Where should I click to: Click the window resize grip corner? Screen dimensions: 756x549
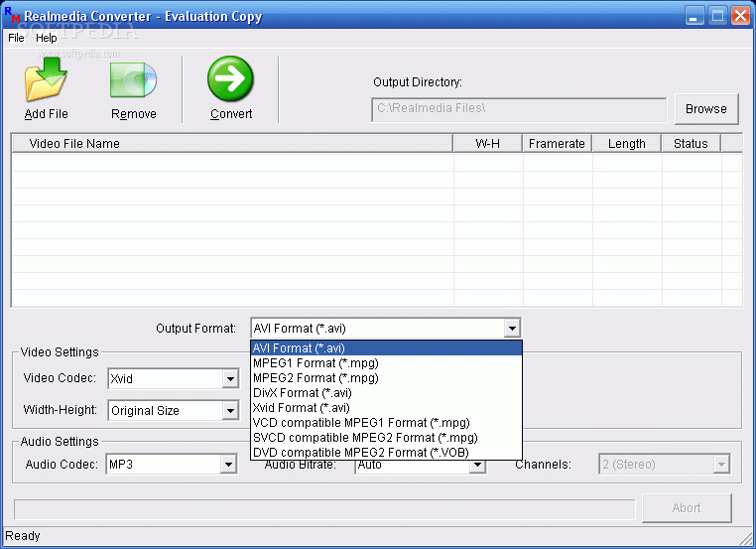point(746,538)
